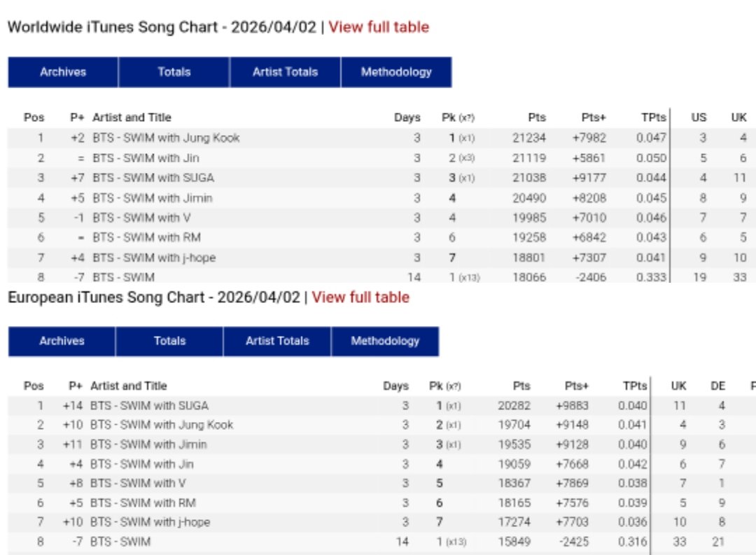Viewport: 756px width, 555px height.
Task: Click TPts value 0.316 in European chart
Action: [633, 542]
